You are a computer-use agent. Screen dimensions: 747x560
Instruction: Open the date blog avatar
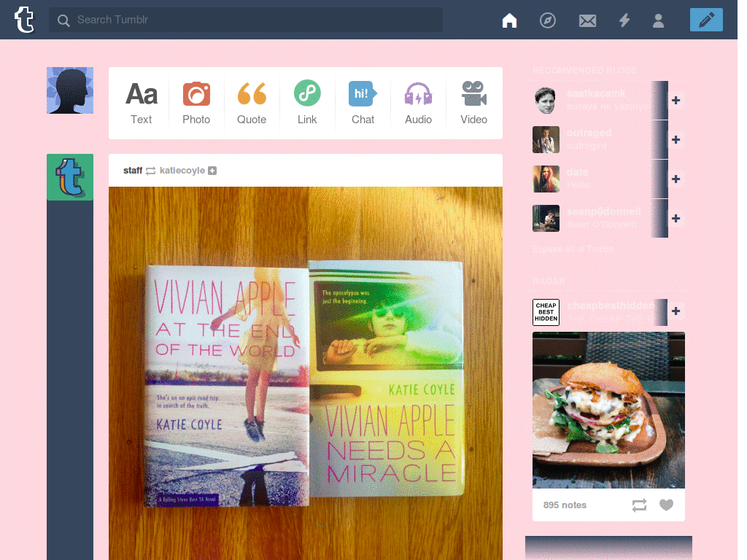point(546,179)
